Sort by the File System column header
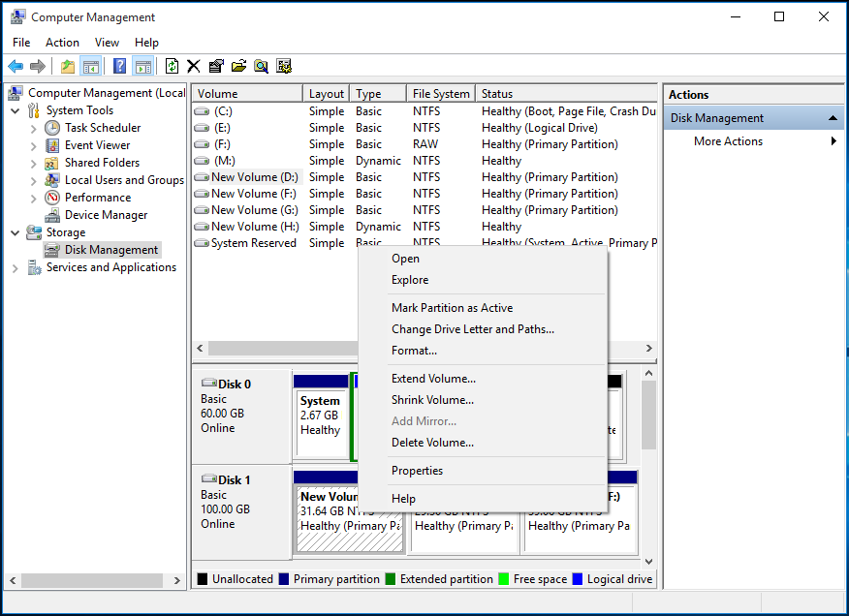849x616 pixels. (x=441, y=94)
